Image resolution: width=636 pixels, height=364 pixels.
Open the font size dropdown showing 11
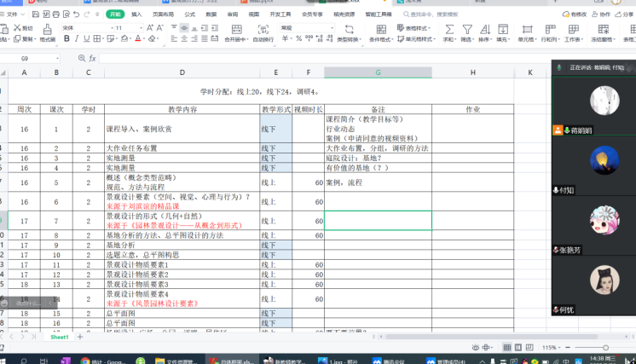[x=128, y=28]
